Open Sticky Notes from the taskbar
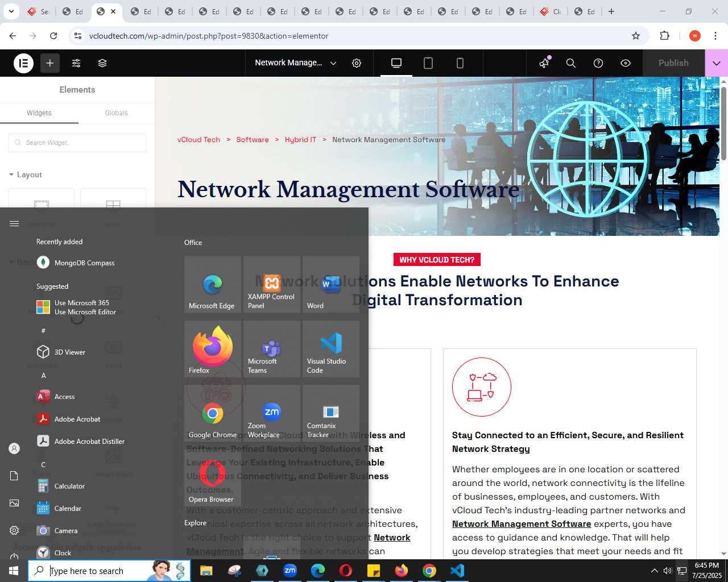Image resolution: width=728 pixels, height=582 pixels. click(374, 571)
